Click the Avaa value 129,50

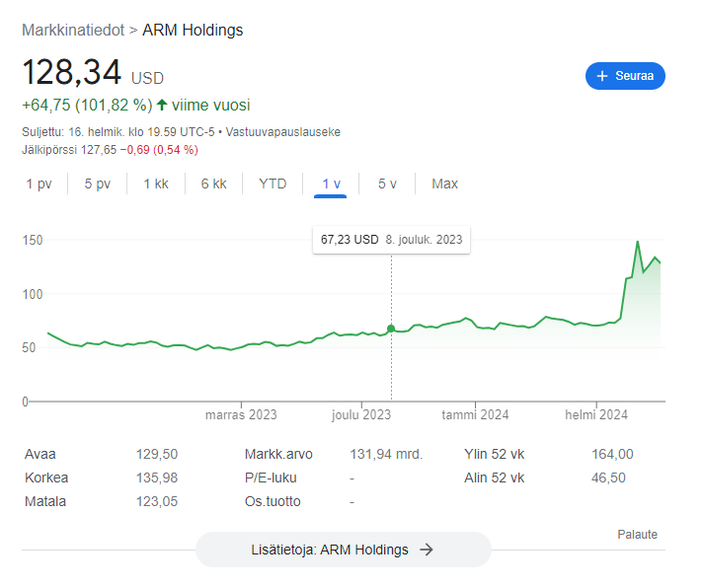[157, 454]
